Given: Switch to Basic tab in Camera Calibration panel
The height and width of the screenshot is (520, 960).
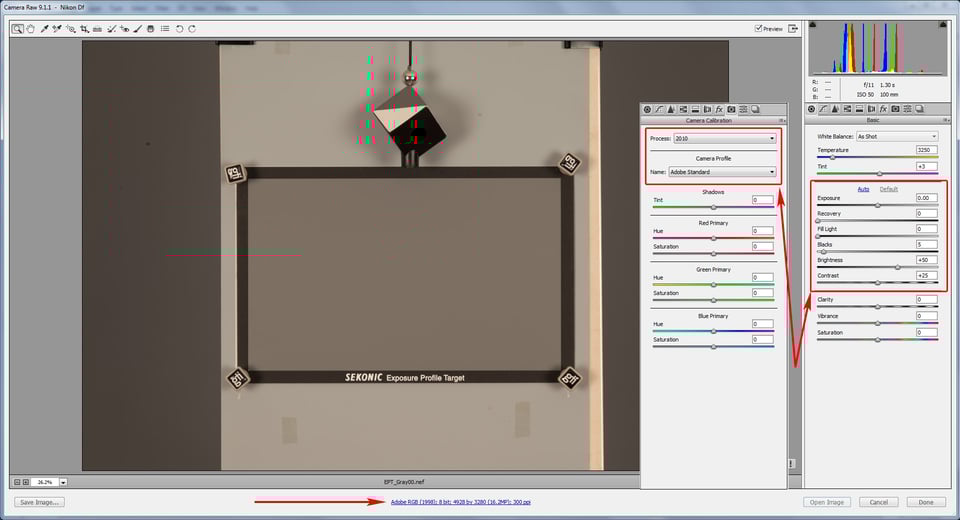Looking at the screenshot, I should pyautogui.click(x=647, y=109).
